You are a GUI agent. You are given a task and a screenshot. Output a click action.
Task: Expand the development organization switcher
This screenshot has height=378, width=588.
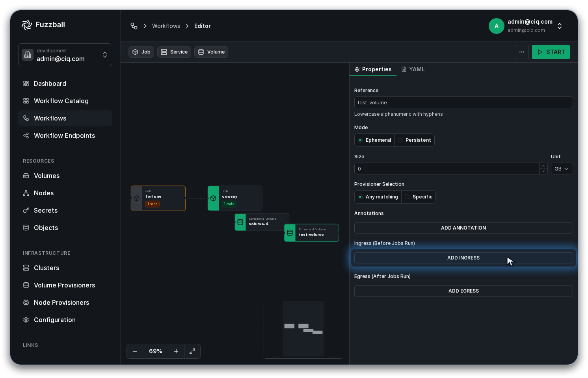[x=65, y=55]
